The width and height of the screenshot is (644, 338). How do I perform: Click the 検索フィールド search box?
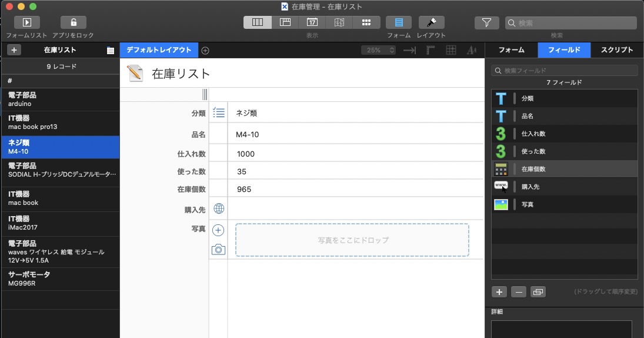click(565, 71)
